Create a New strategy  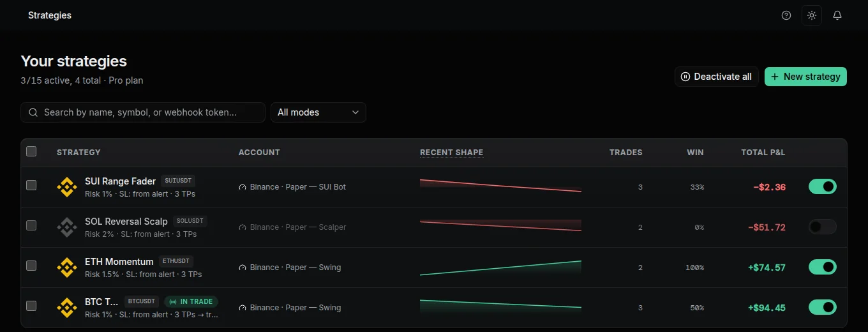[x=805, y=77]
